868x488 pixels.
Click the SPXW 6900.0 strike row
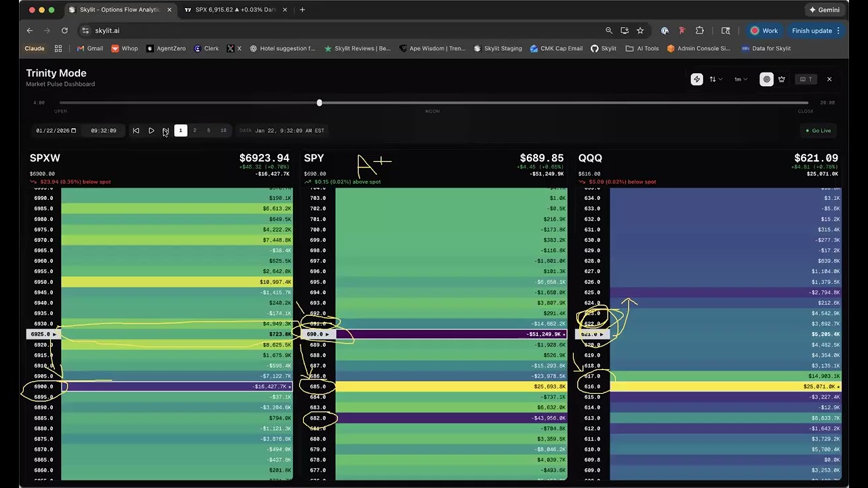pyautogui.click(x=161, y=387)
